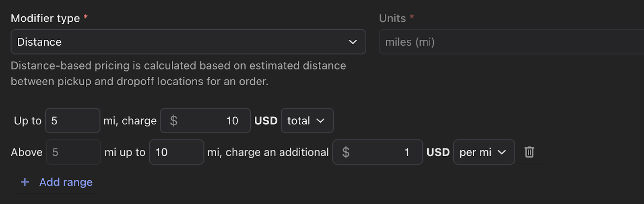Expand the "total" charge type dropdown
This screenshot has height=204, width=644.
[307, 121]
